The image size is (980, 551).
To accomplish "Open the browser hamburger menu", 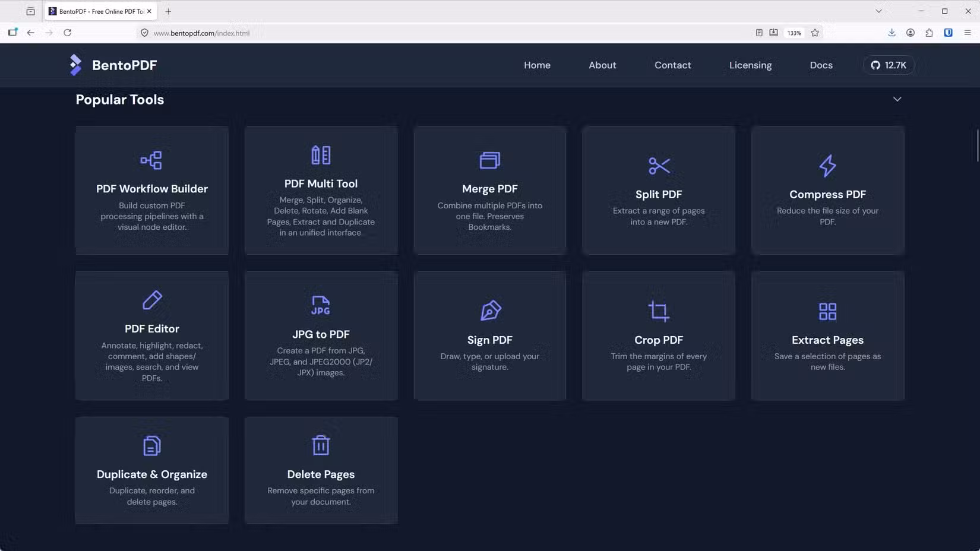I will pos(967,33).
